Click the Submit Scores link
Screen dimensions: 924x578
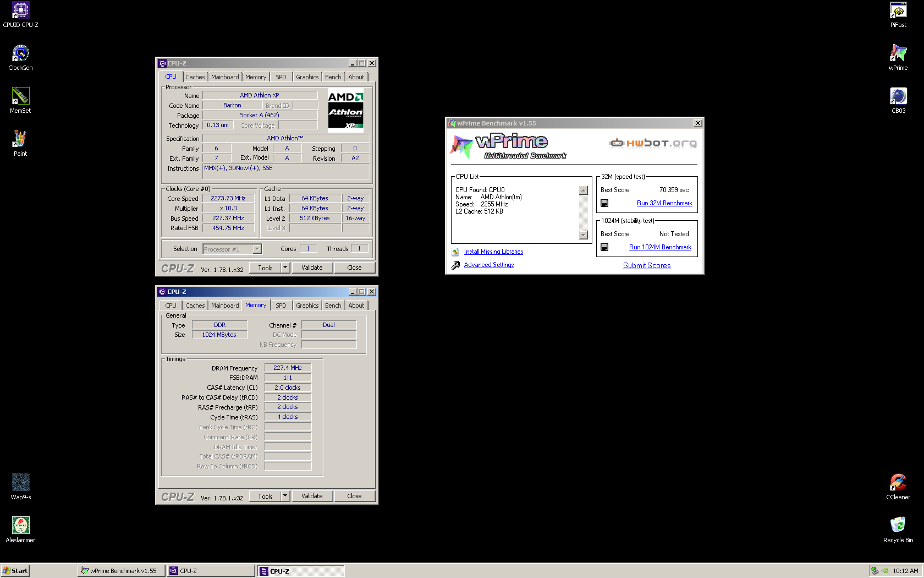647,265
